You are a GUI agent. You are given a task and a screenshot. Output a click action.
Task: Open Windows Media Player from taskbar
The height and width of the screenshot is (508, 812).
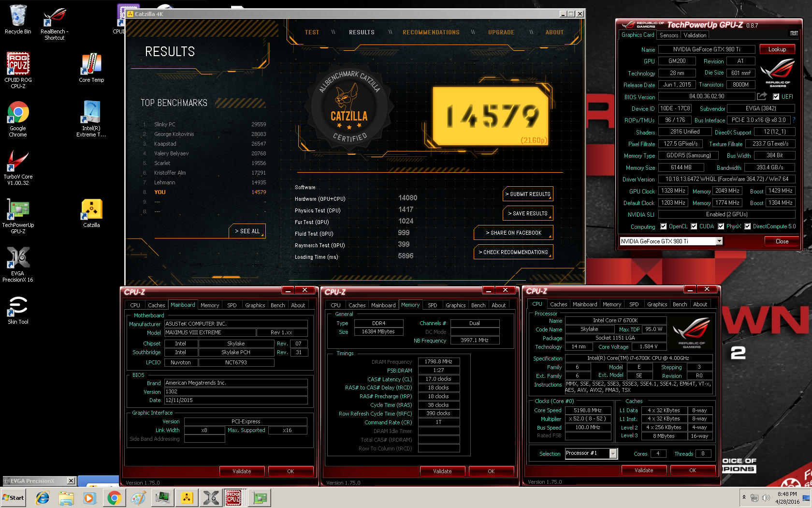click(90, 497)
